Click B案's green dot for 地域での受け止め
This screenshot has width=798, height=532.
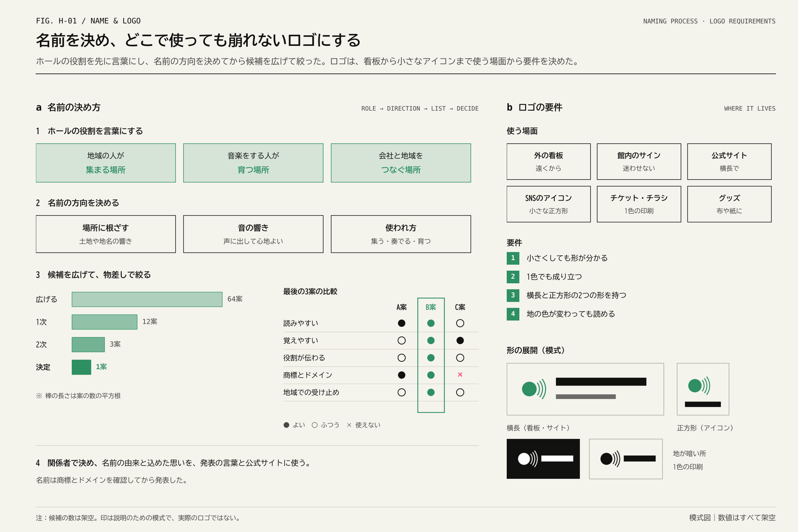[x=431, y=392]
